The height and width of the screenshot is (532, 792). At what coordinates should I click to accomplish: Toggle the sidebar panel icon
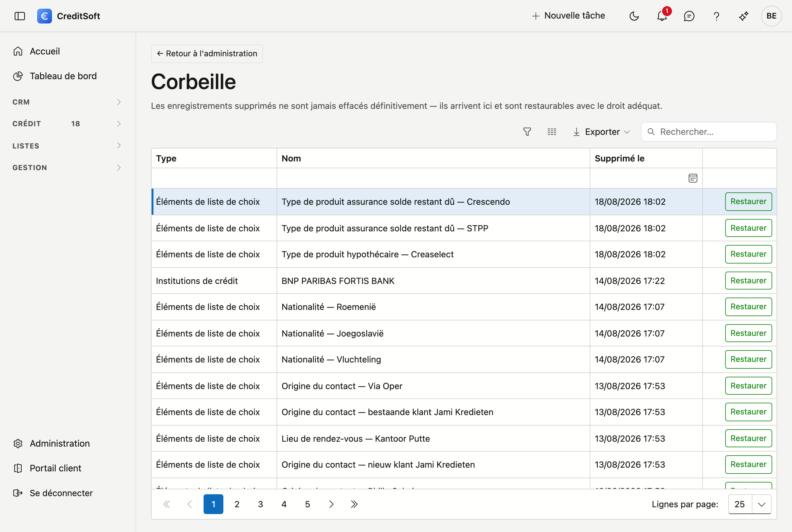click(x=20, y=16)
